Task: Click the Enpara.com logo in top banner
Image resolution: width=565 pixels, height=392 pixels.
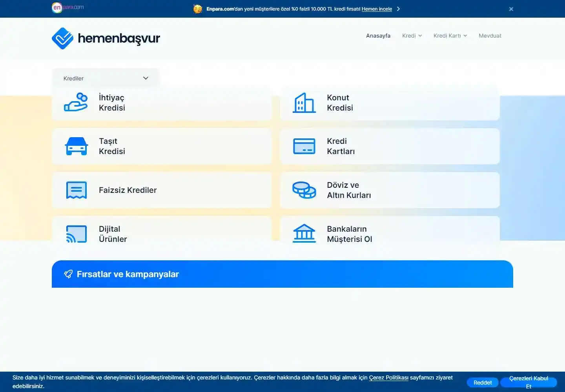Action: tap(67, 7)
